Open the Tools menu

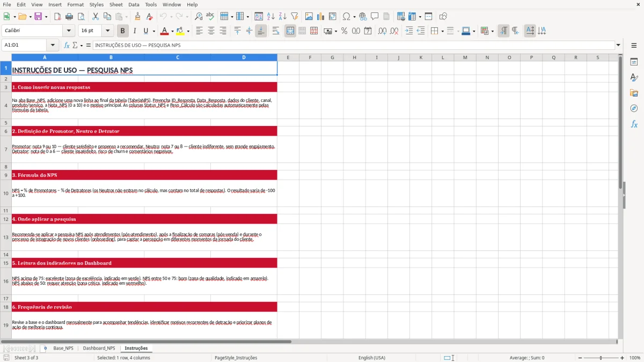pyautogui.click(x=151, y=4)
